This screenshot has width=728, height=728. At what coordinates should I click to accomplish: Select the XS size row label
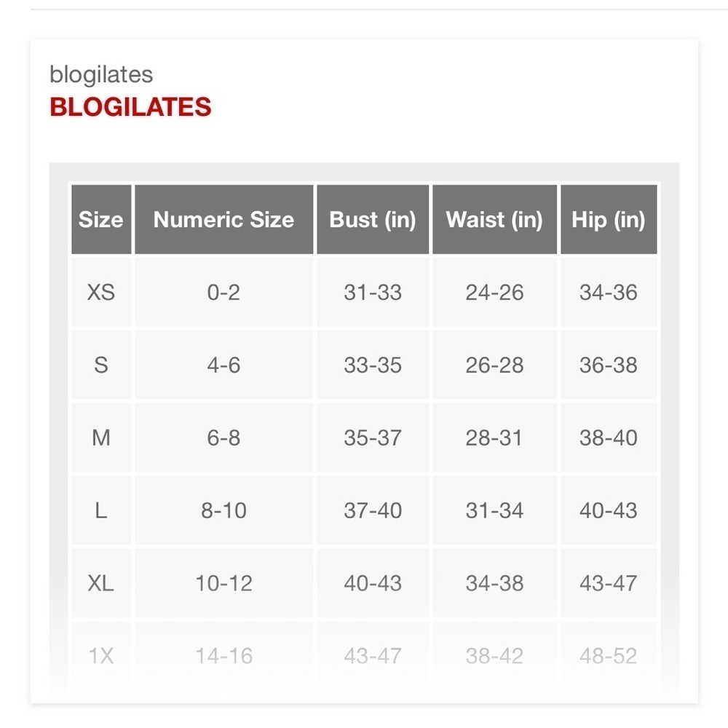click(101, 293)
